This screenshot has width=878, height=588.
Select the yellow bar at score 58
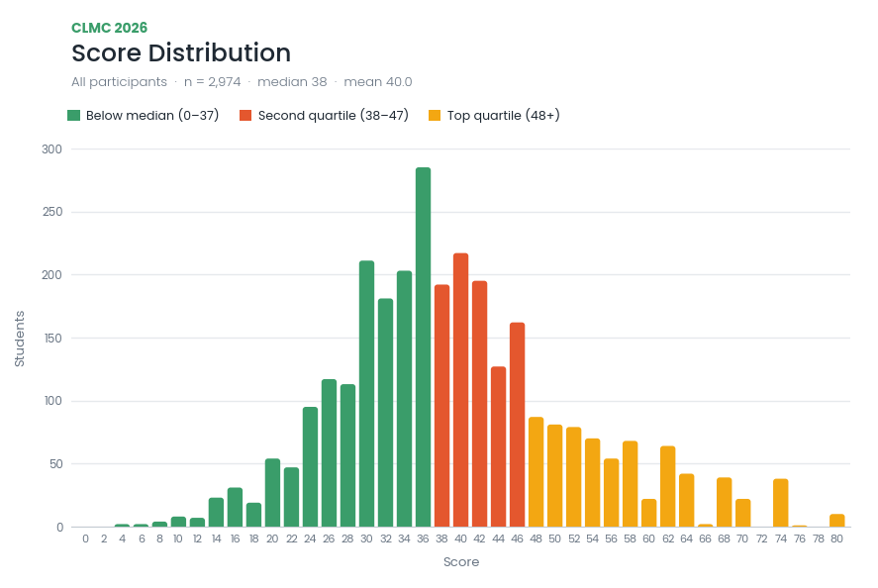(630, 484)
